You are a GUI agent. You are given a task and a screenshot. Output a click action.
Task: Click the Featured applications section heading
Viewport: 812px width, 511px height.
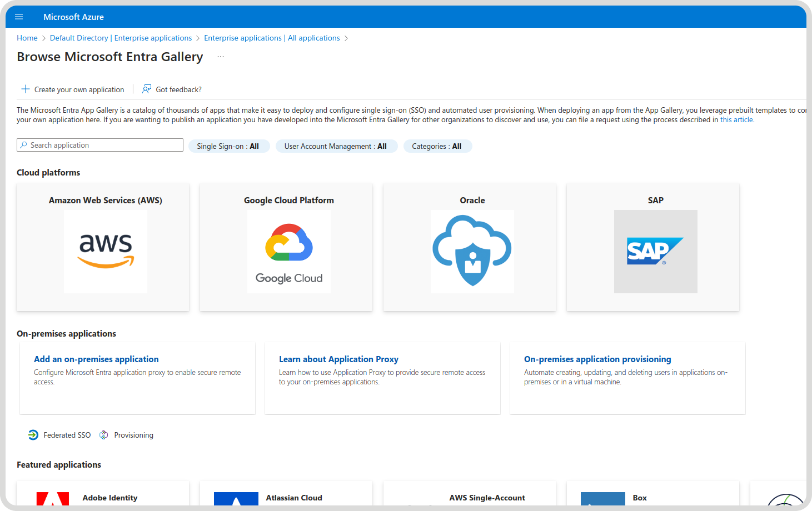(x=59, y=464)
